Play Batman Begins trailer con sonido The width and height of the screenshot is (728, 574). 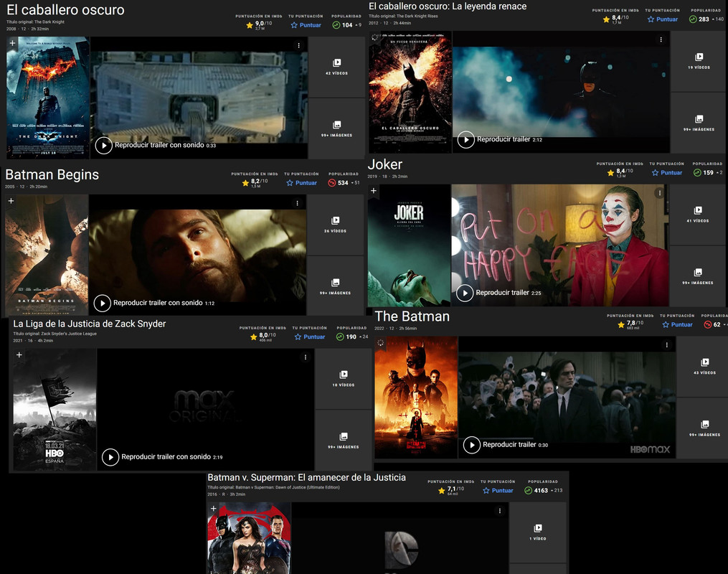154,304
